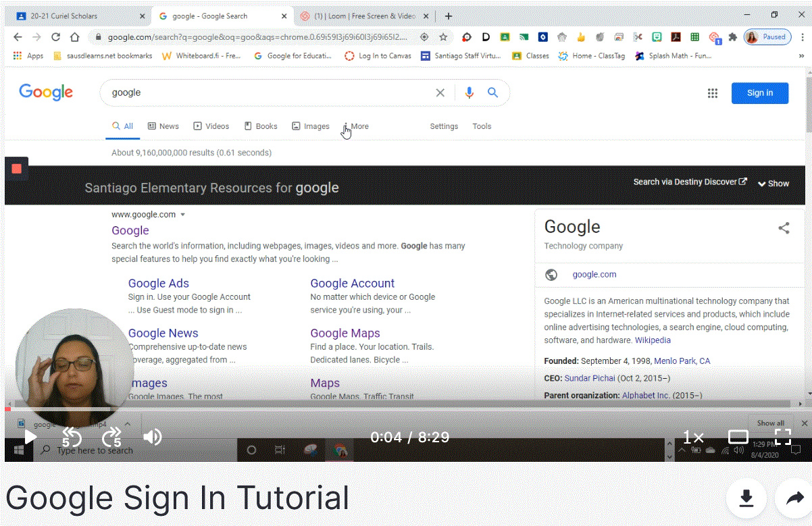Visit google.com from knowledge panel
Image resolution: width=812 pixels, height=526 pixels.
[594, 274]
